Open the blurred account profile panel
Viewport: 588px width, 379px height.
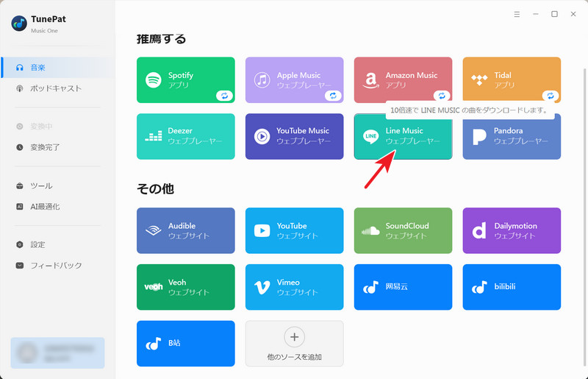click(x=58, y=353)
